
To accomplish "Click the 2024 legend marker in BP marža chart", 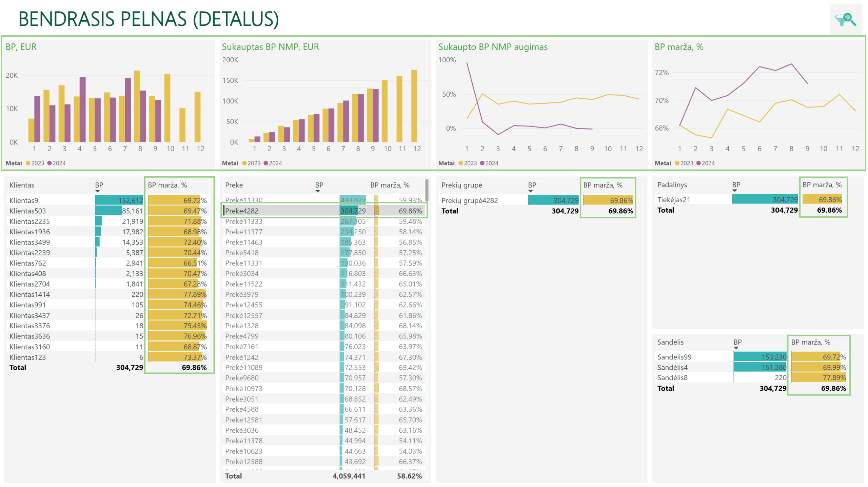I will (x=698, y=163).
